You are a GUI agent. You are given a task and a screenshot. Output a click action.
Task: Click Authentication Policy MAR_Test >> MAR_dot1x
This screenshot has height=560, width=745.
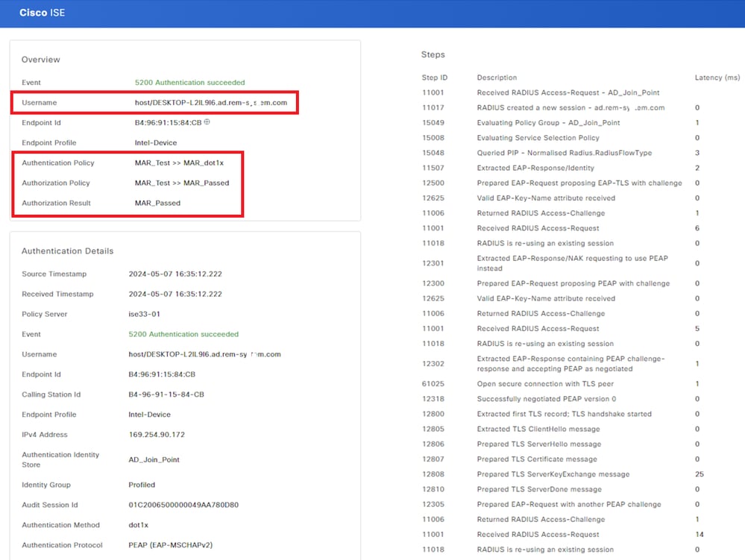tap(179, 163)
